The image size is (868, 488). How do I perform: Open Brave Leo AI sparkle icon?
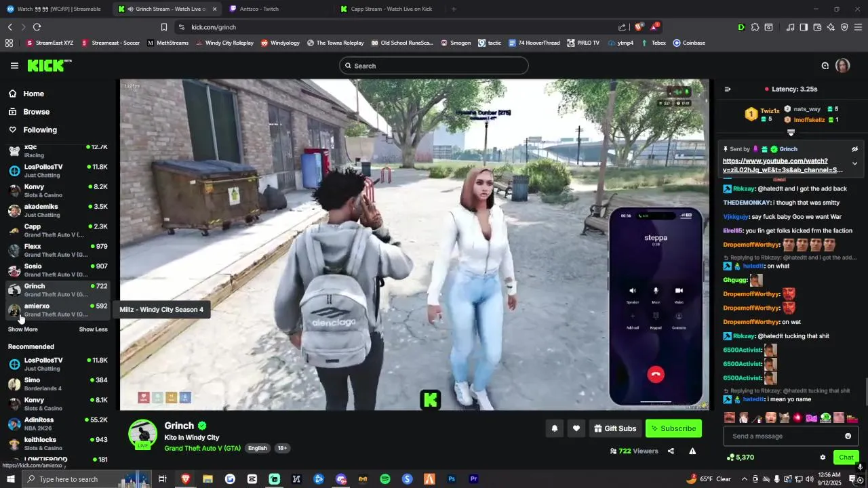click(831, 27)
